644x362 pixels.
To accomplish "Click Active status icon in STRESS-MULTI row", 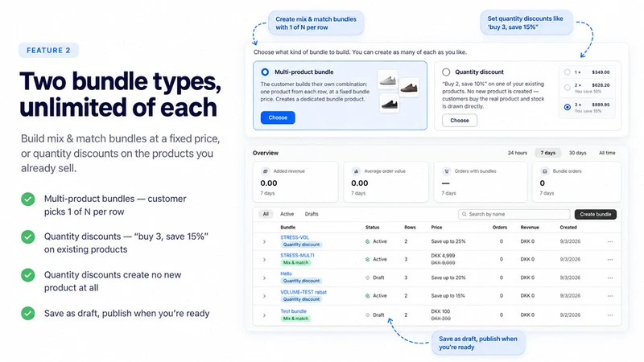I will 368,259.
